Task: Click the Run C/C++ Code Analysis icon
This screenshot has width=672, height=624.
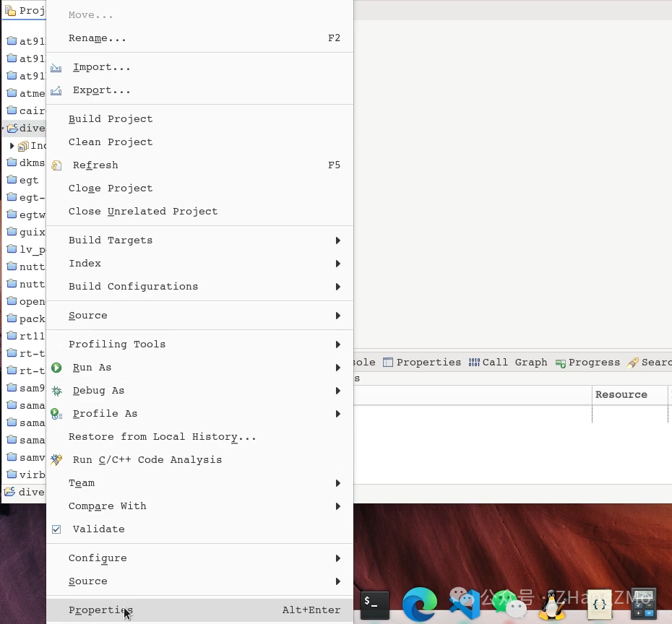Action: 56,460
